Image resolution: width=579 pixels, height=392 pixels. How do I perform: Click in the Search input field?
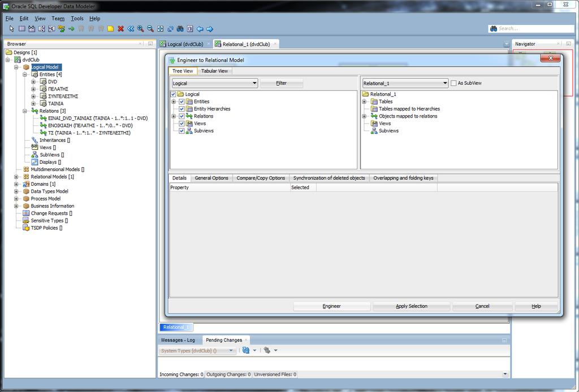pyautogui.click(x=535, y=28)
